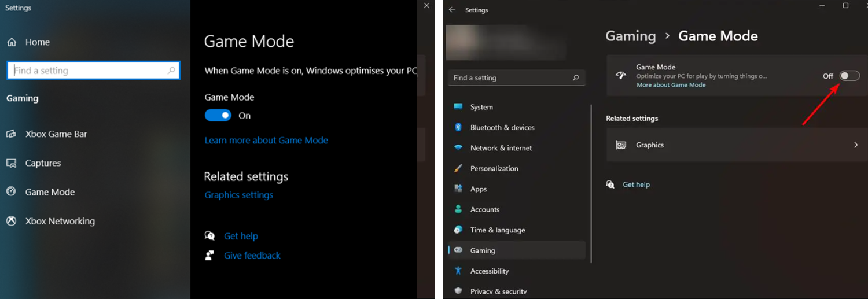
Task: Click the Gaming breadcrumb in Windows 11 header
Action: click(631, 36)
